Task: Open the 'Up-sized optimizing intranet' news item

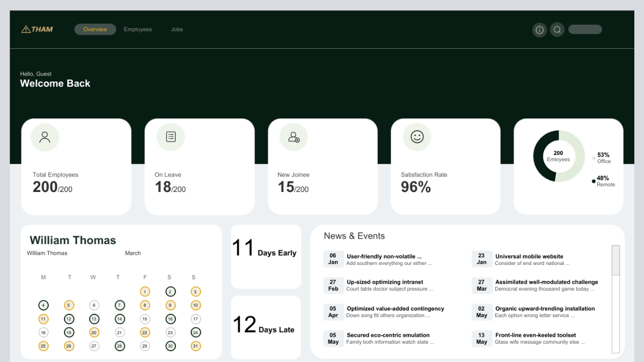Action: [385, 282]
